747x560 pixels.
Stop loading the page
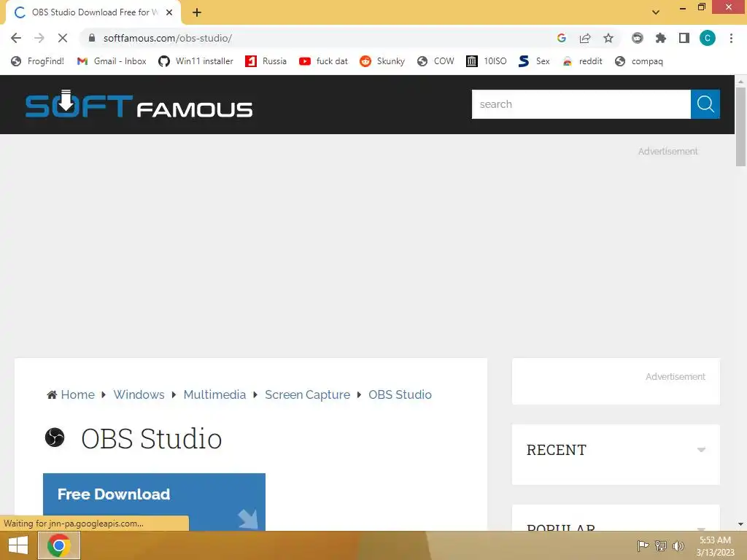tap(63, 38)
